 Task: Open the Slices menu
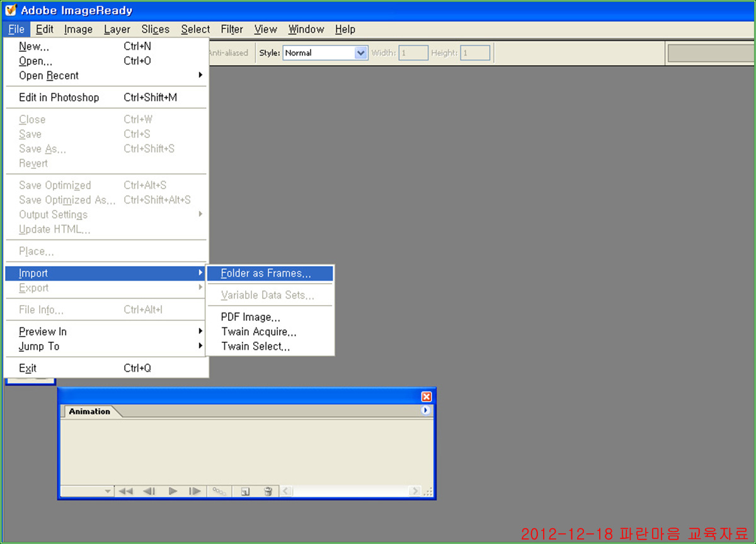tap(156, 29)
